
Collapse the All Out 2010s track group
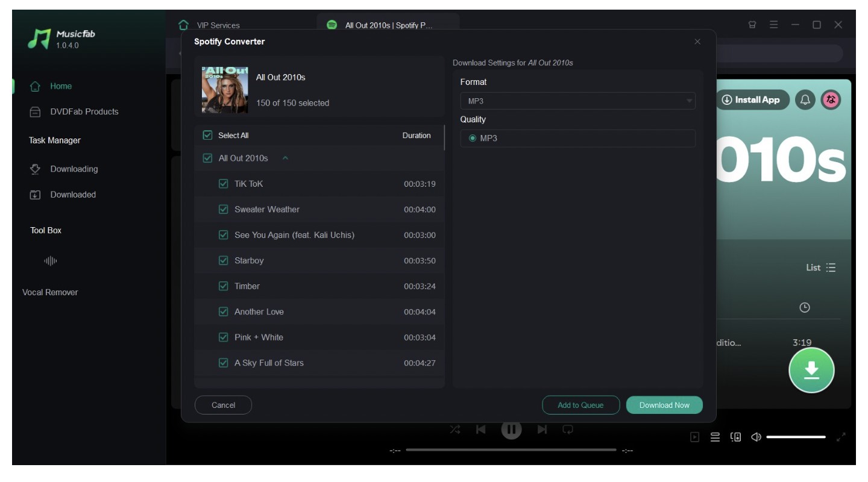click(285, 158)
